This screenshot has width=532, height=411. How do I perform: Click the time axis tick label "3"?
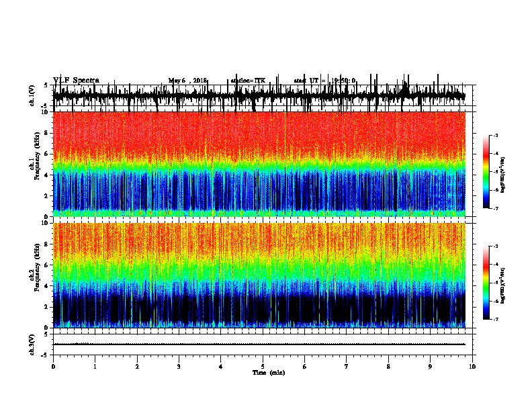click(x=179, y=367)
